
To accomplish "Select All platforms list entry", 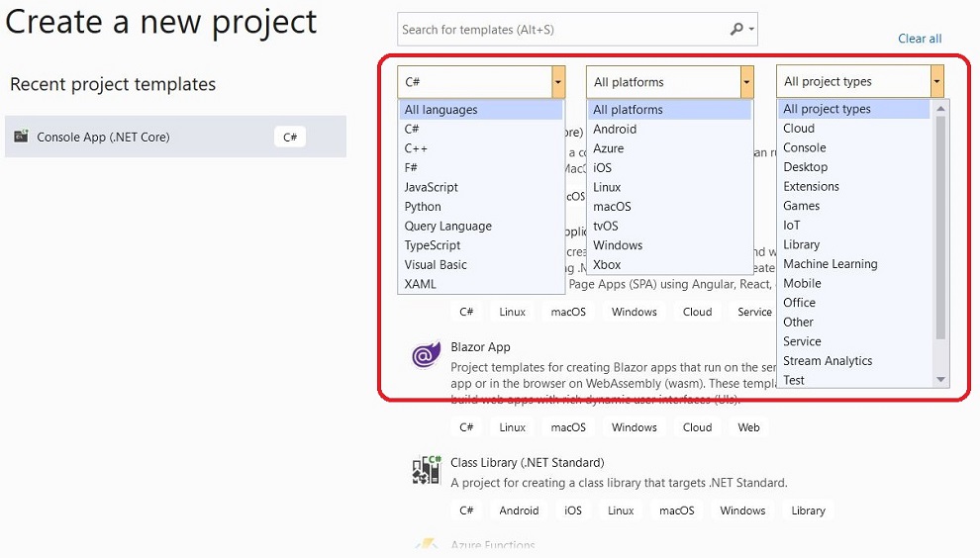I will point(669,110).
